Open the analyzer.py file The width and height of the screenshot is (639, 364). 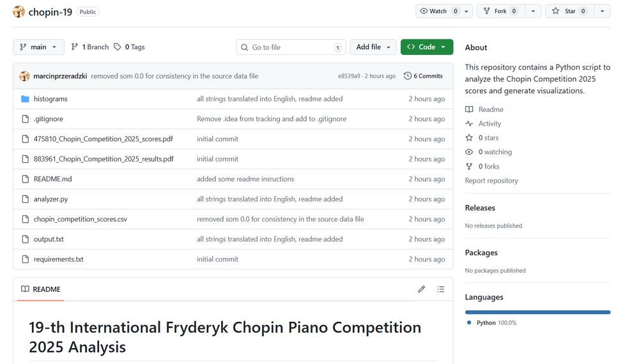coord(50,199)
